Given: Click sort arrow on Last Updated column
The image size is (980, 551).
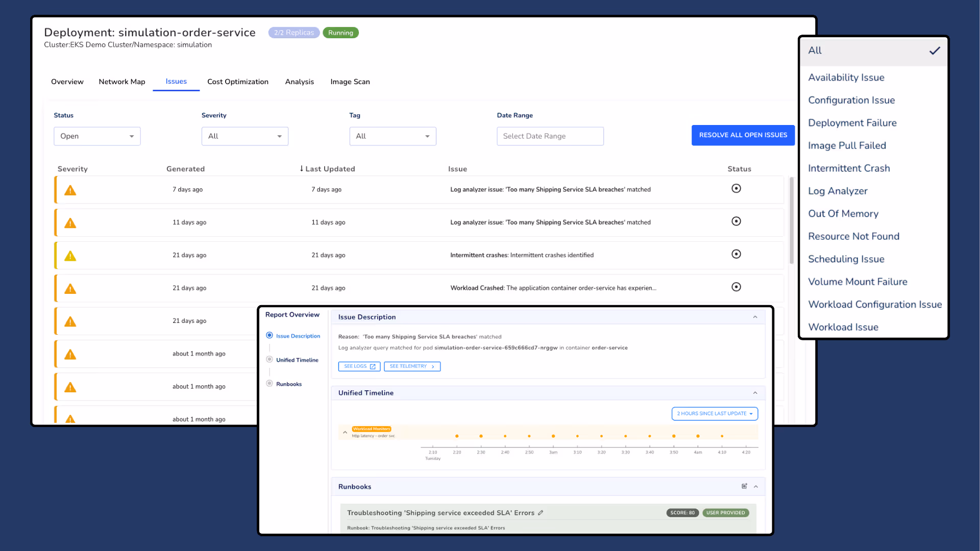Looking at the screenshot, I should pyautogui.click(x=302, y=168).
